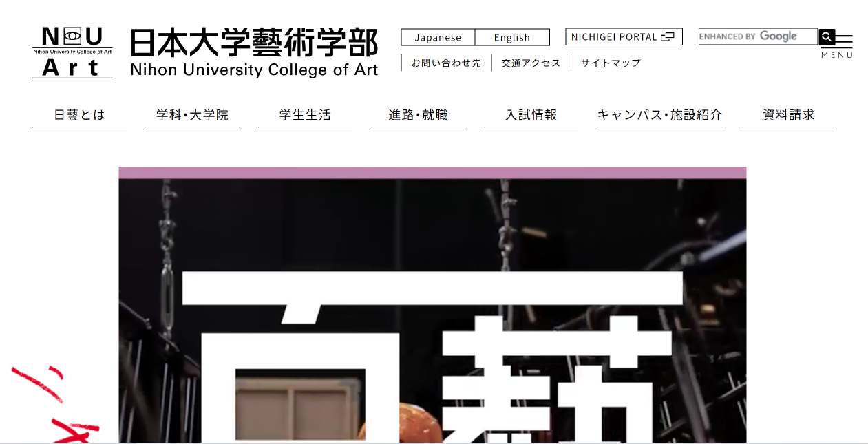
Task: Expand the 学科・大学院 menu
Action: (192, 115)
